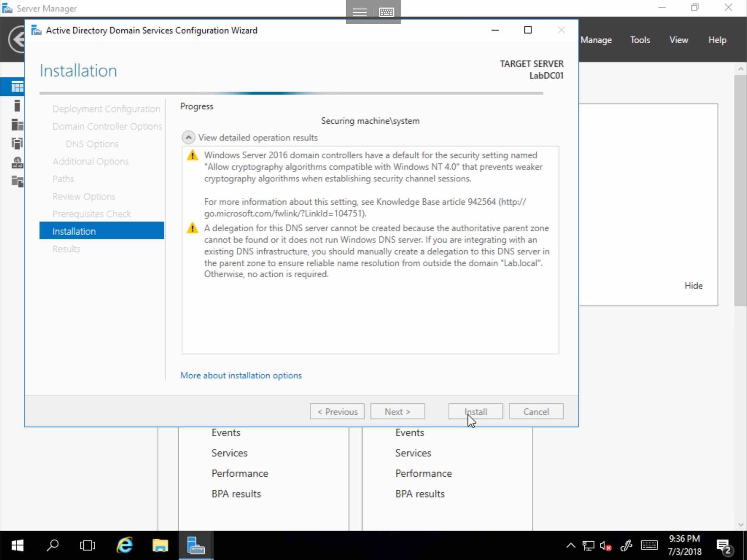Screen dimensions: 747x560
Task: Open Task View on taskbar
Action: coord(87,545)
